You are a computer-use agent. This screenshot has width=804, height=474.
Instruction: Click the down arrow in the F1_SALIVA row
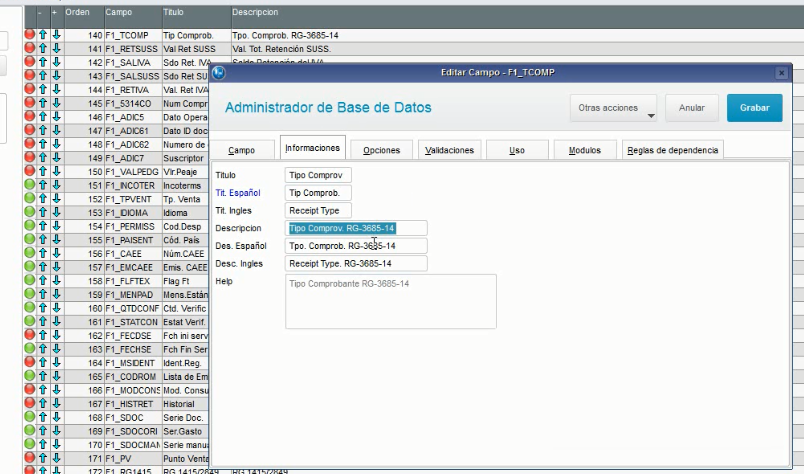(x=56, y=62)
